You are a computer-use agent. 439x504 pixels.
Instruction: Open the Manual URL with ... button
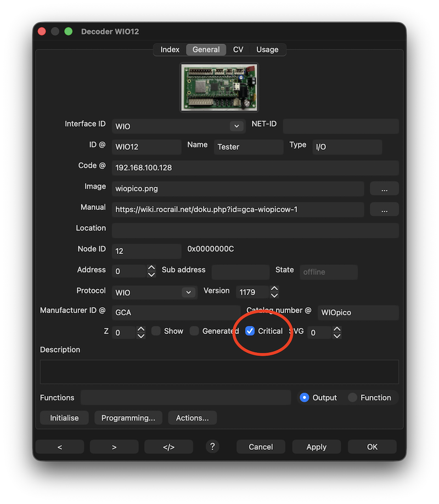[x=384, y=209]
